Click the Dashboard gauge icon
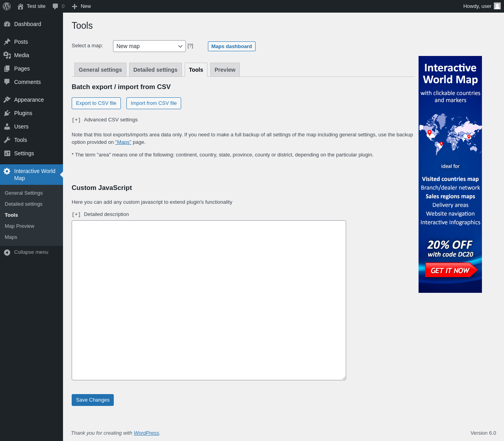 pos(7,24)
